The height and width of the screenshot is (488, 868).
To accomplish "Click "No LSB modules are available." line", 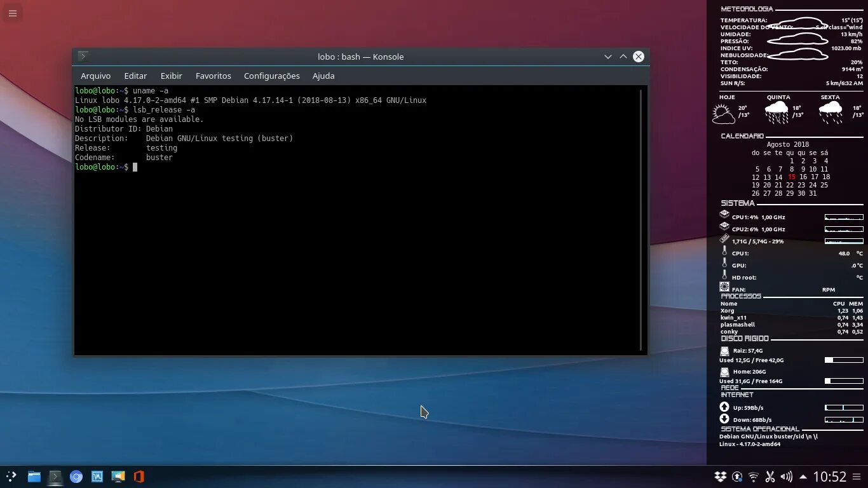I will 139,119.
